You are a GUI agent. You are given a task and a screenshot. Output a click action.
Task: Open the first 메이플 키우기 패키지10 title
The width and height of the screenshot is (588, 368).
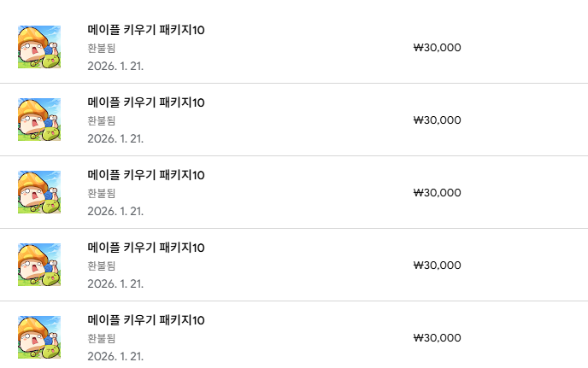(145, 31)
